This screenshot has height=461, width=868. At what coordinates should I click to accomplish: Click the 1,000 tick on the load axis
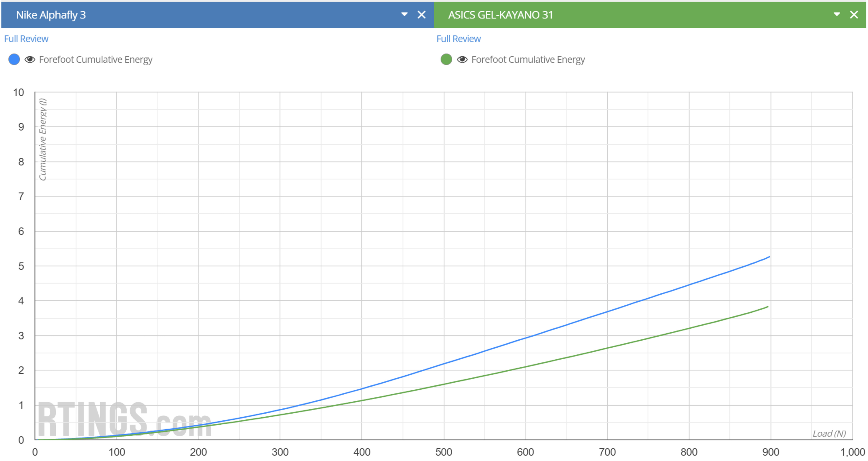click(x=852, y=452)
